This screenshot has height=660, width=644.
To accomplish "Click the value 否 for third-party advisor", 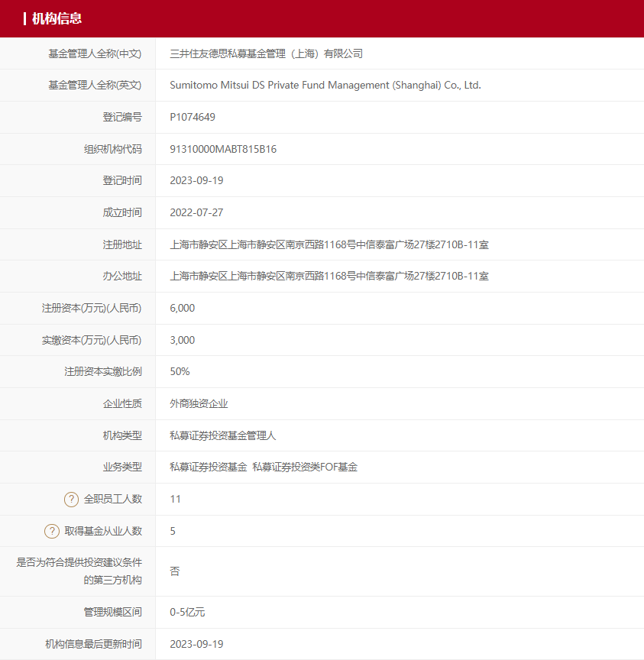I will [175, 571].
